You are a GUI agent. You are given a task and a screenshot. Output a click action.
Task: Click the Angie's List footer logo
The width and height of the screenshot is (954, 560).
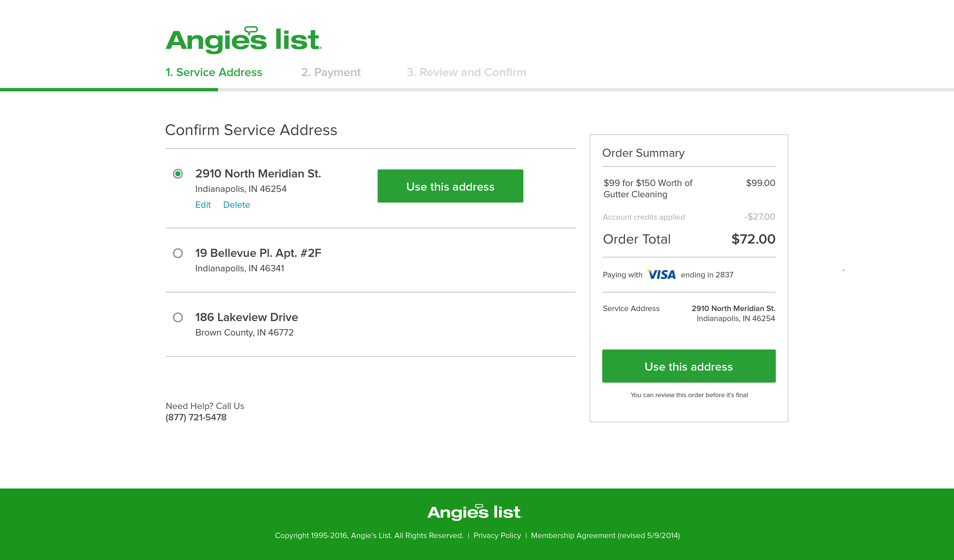pyautogui.click(x=474, y=512)
